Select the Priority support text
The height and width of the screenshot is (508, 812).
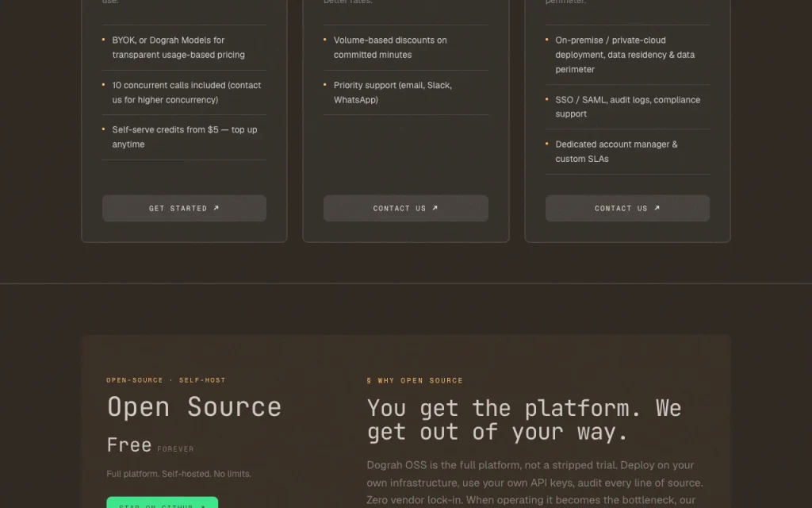point(393,92)
